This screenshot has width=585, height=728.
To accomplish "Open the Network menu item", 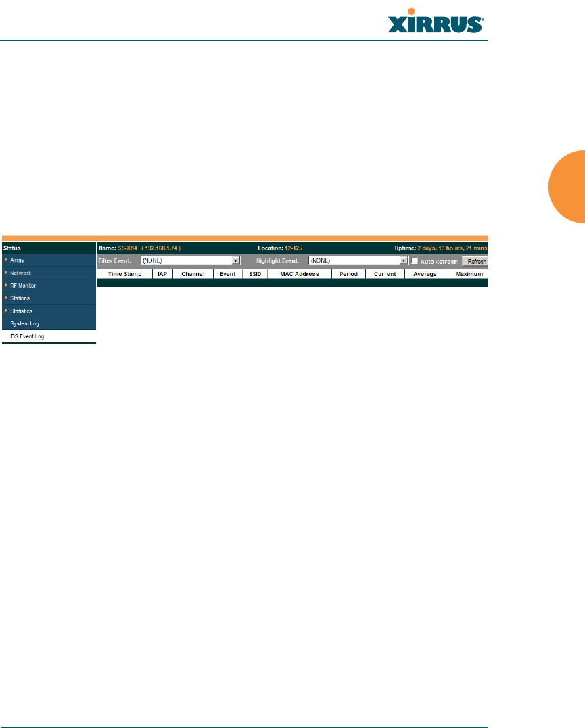I will 21,273.
